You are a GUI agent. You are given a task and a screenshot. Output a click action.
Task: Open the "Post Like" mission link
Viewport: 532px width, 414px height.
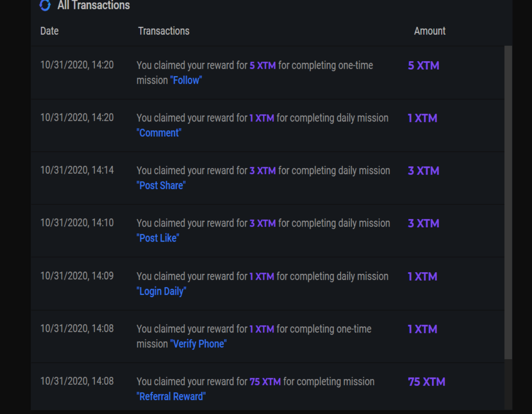[x=158, y=238]
